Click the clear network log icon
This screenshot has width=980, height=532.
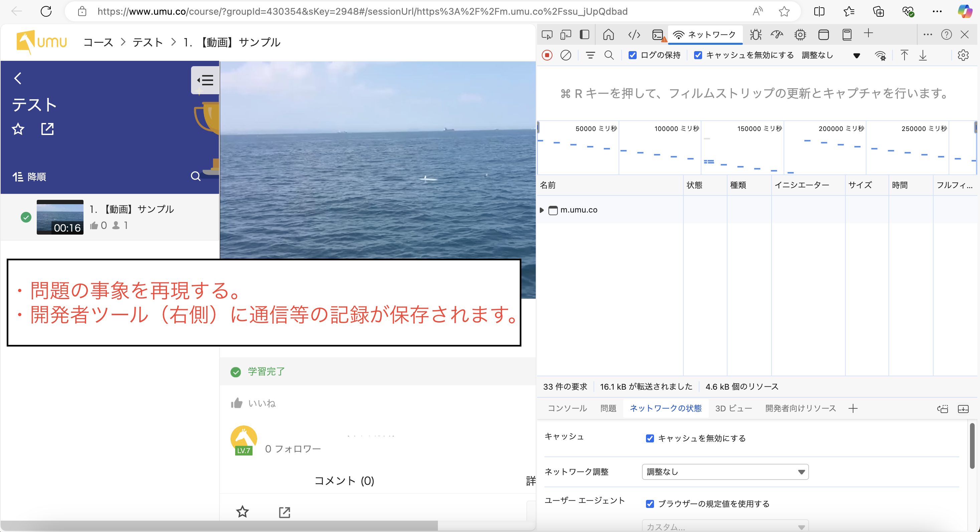pyautogui.click(x=565, y=55)
